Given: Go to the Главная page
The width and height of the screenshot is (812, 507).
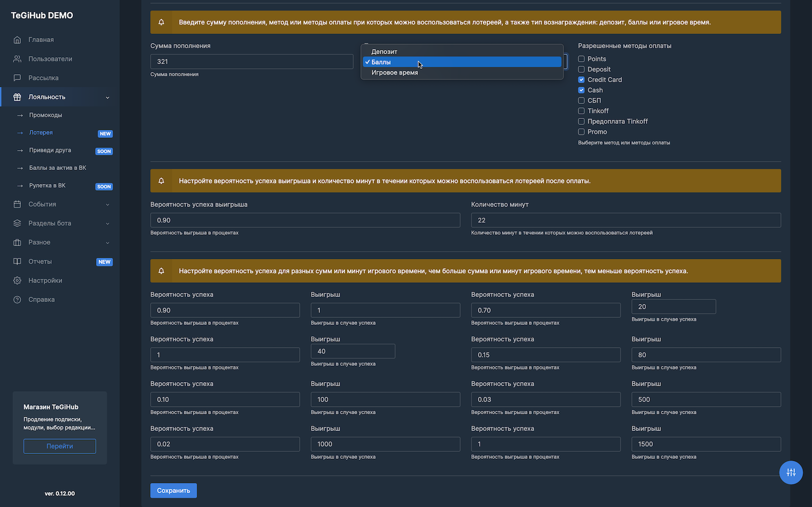Looking at the screenshot, I should (x=41, y=40).
